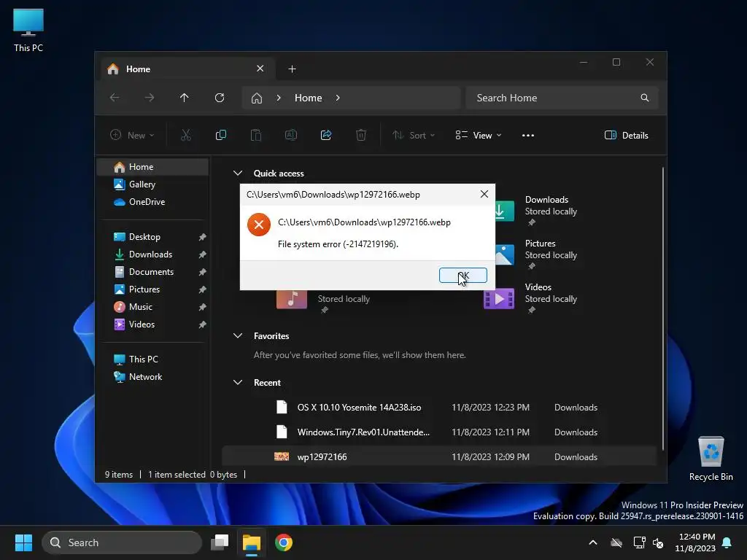The image size is (747, 560).
Task: Unpin Music from sidebar
Action: [x=203, y=307]
